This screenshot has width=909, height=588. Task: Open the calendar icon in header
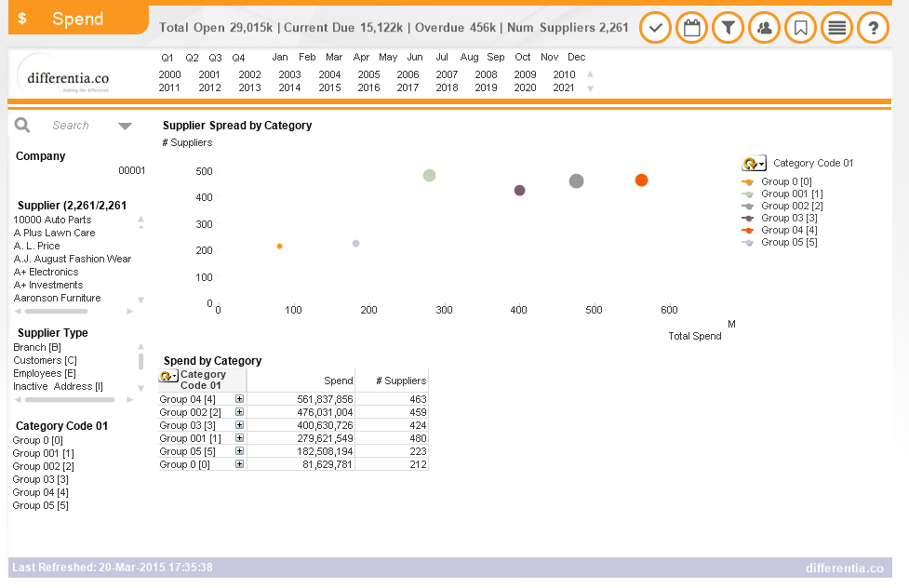(691, 28)
